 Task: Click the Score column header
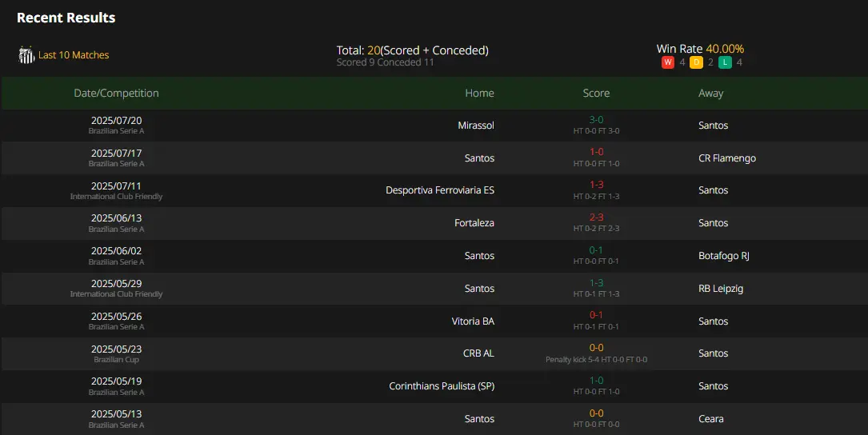596,93
